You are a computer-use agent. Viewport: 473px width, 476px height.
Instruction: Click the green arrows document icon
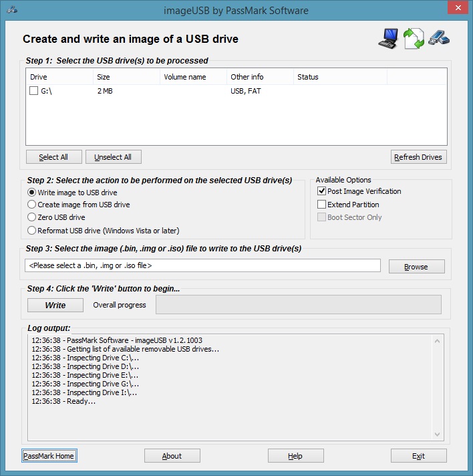[x=414, y=39]
